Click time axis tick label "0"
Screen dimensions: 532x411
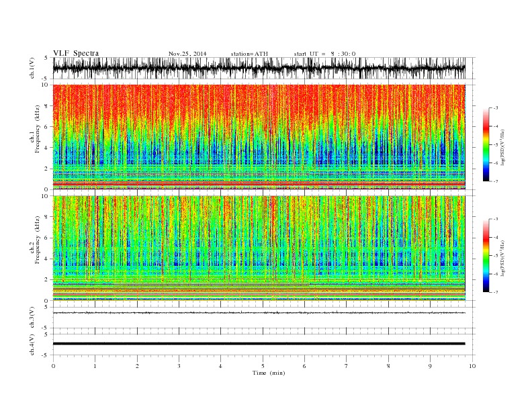pyautogui.click(x=53, y=366)
